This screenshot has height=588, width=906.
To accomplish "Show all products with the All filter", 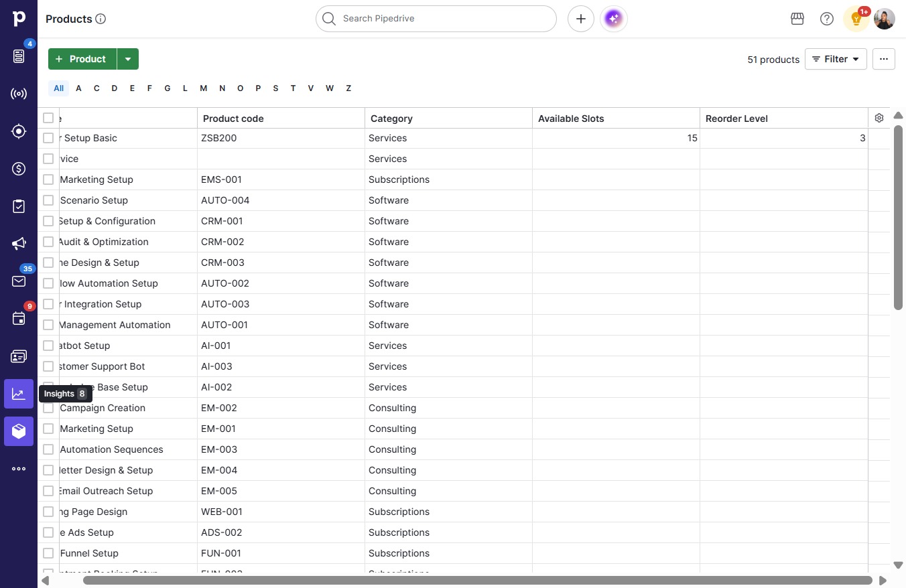I will pyautogui.click(x=59, y=88).
